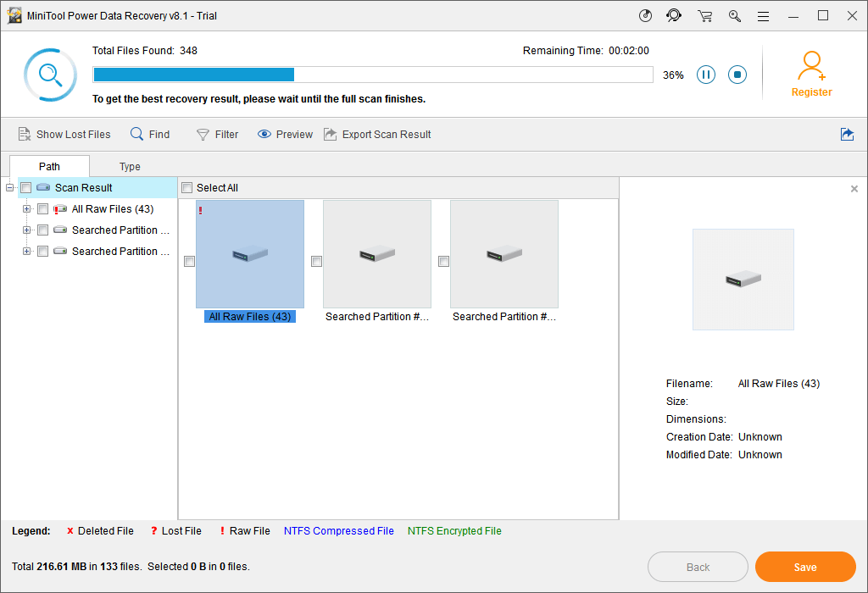The width and height of the screenshot is (868, 593).
Task: Click the Scan Result drive icon in tree
Action: pos(43,187)
